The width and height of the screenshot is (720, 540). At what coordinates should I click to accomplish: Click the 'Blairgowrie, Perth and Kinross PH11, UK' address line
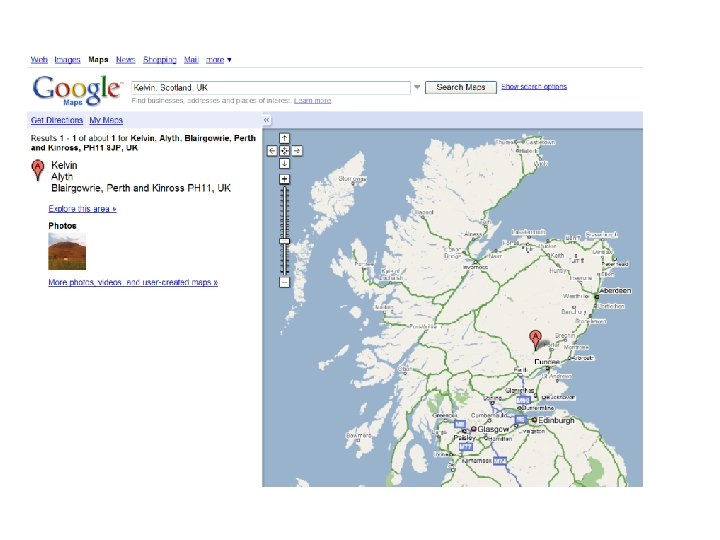[141, 188]
